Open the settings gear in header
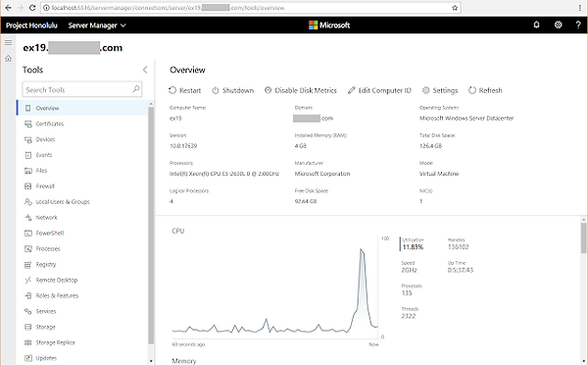The height and width of the screenshot is (366, 588). tap(558, 25)
